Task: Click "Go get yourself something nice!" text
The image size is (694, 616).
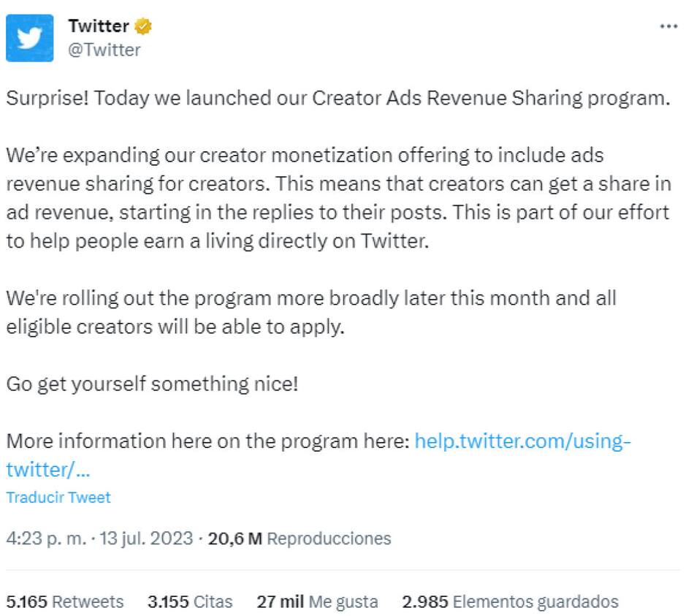Action: (x=152, y=384)
